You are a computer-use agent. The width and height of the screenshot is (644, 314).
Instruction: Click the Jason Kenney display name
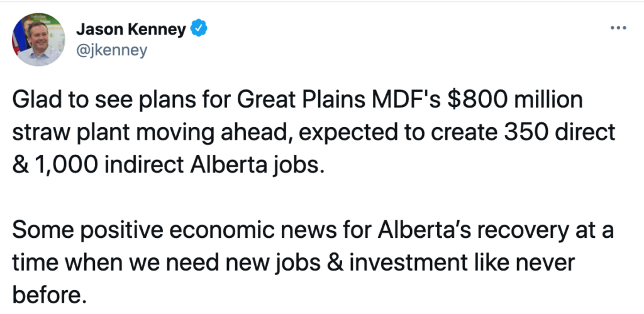(131, 29)
